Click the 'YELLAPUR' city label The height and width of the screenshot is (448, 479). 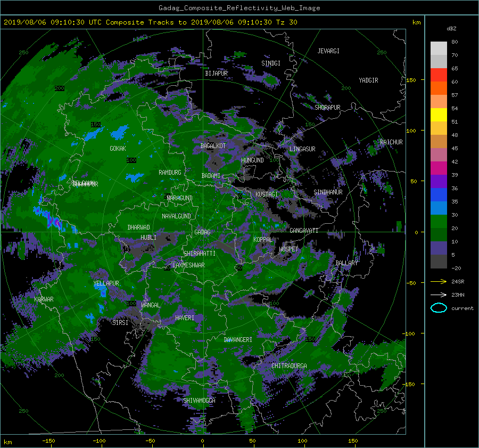(x=106, y=283)
